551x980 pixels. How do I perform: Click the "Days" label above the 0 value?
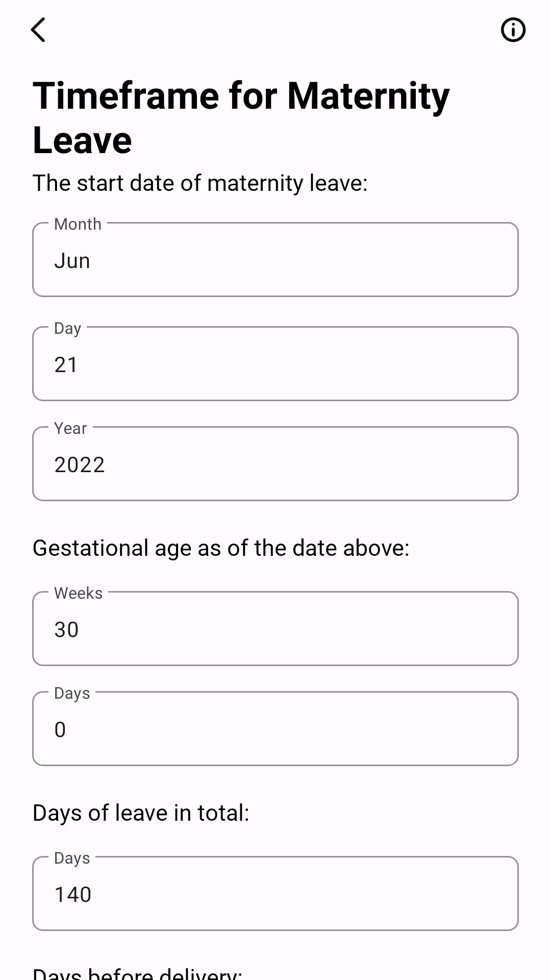[x=72, y=693]
